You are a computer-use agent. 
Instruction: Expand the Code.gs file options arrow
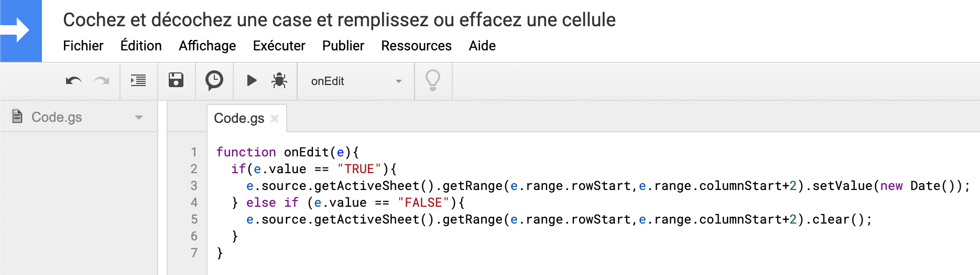click(x=139, y=118)
